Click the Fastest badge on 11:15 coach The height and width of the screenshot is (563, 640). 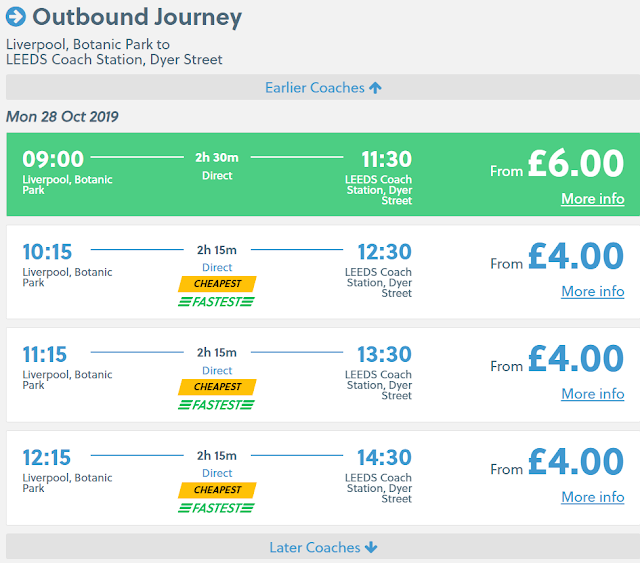pyautogui.click(x=217, y=405)
